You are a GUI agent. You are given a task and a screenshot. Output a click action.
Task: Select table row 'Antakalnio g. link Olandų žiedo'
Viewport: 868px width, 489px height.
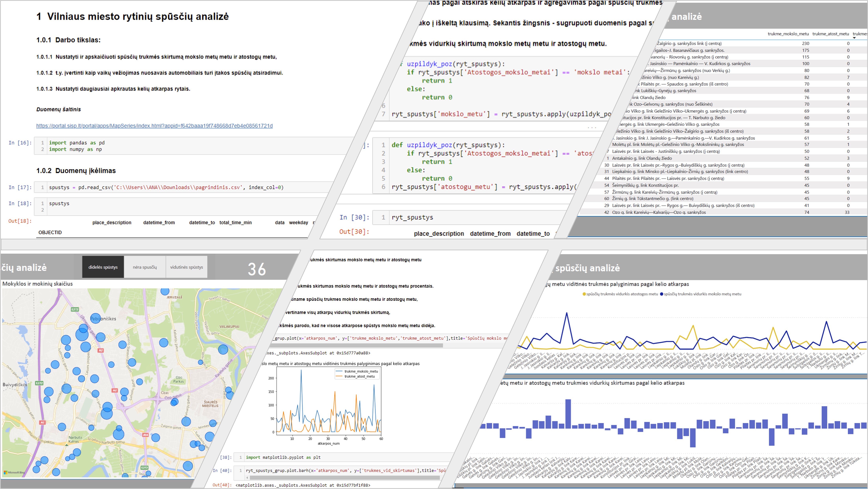pyautogui.click(x=734, y=158)
